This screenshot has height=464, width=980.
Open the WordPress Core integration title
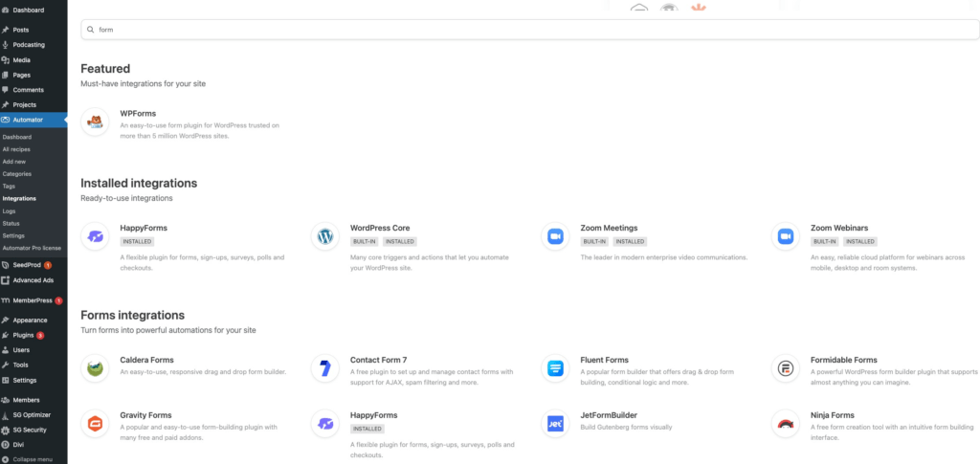pos(380,228)
